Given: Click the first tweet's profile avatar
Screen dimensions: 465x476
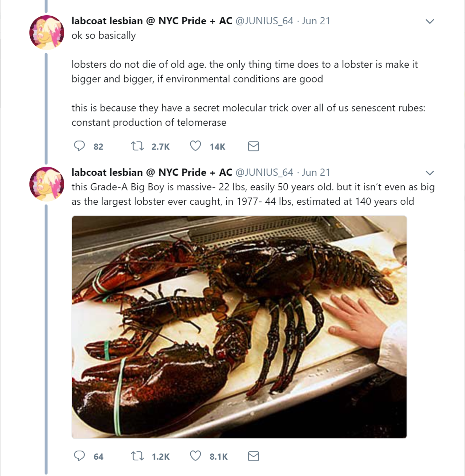Looking at the screenshot, I should 47,33.
